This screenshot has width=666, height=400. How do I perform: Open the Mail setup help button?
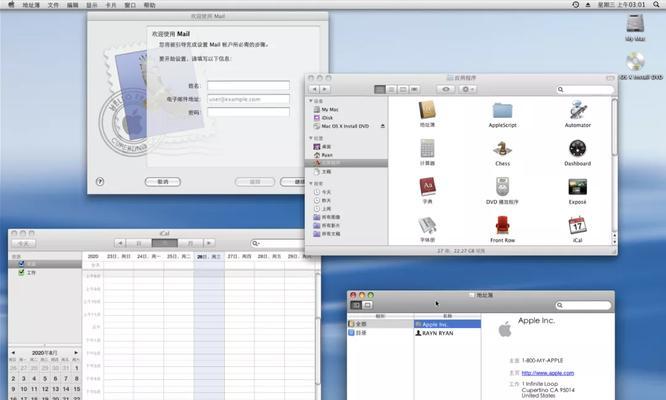click(x=100, y=181)
